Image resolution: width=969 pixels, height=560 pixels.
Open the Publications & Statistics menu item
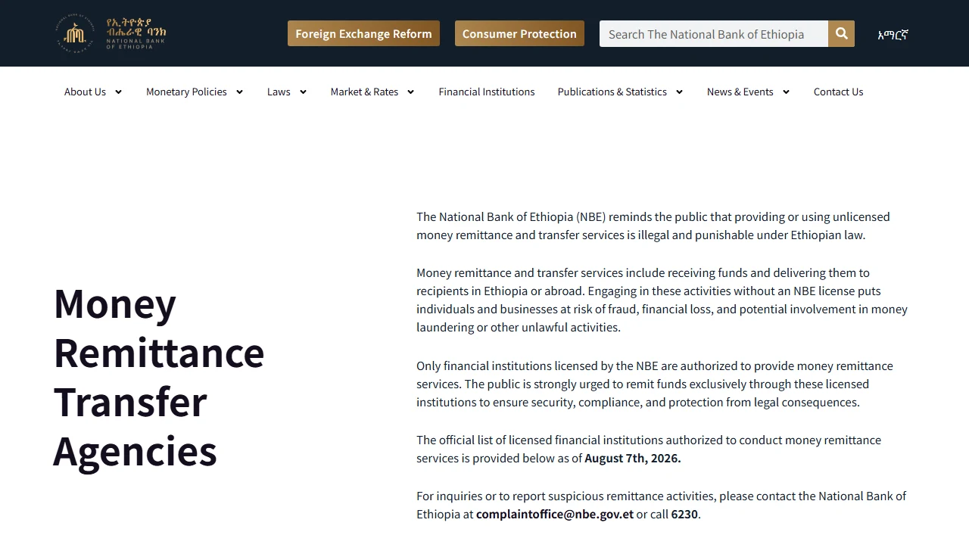point(612,92)
